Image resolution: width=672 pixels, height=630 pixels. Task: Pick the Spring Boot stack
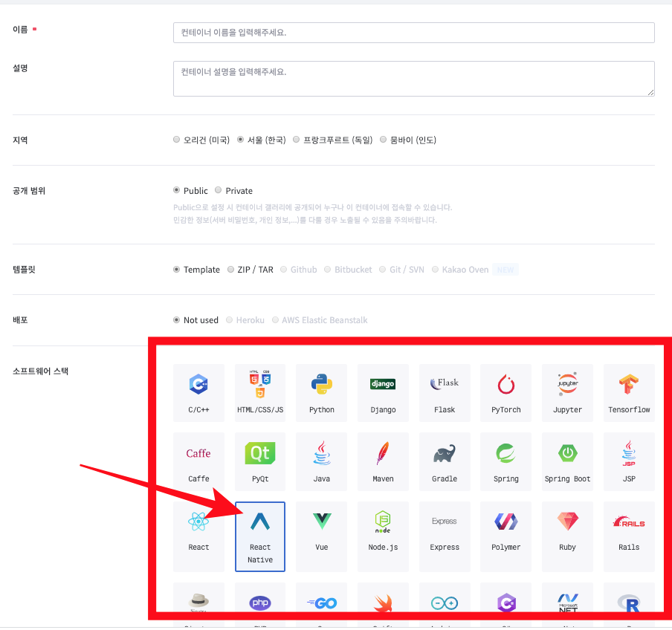pyautogui.click(x=567, y=461)
